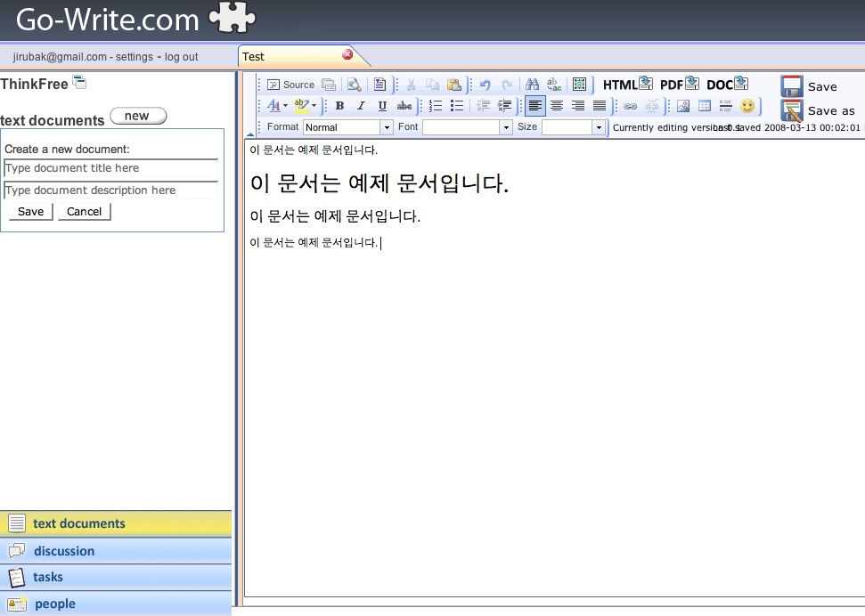Click the large heading Korean text line
The height and width of the screenshot is (616, 865).
tap(379, 182)
